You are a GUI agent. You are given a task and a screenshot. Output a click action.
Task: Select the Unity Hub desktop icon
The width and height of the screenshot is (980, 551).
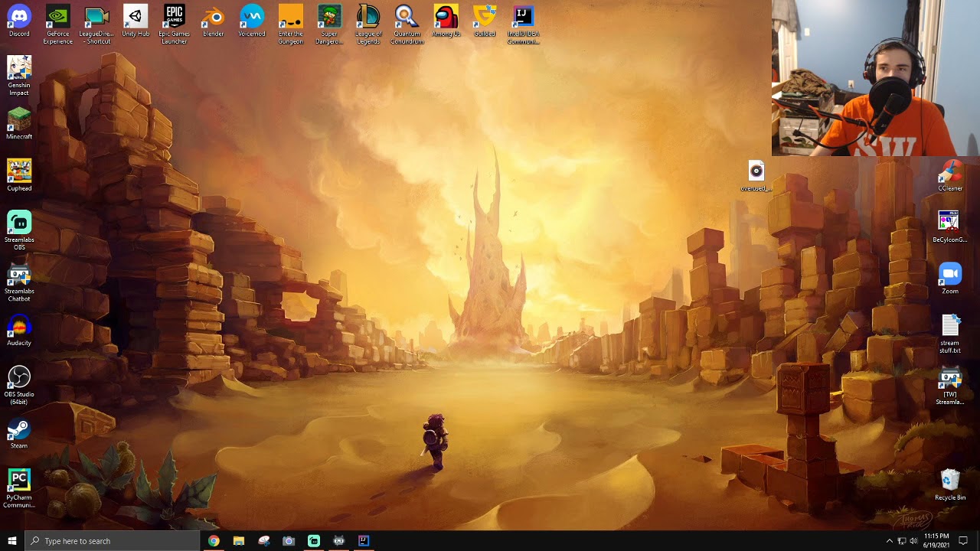pos(136,21)
